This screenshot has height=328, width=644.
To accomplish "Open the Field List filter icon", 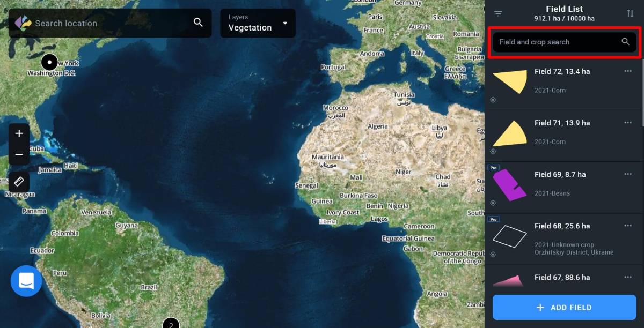I will (499, 13).
